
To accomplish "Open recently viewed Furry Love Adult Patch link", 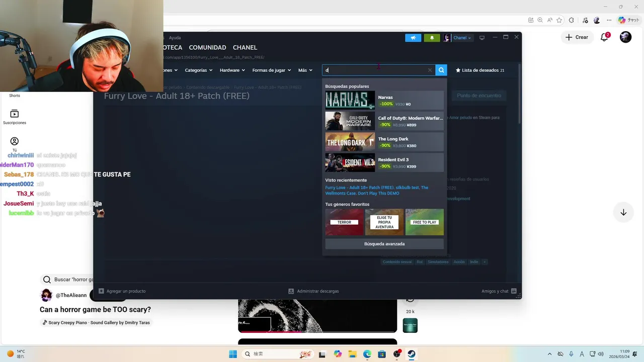I will coord(359,188).
